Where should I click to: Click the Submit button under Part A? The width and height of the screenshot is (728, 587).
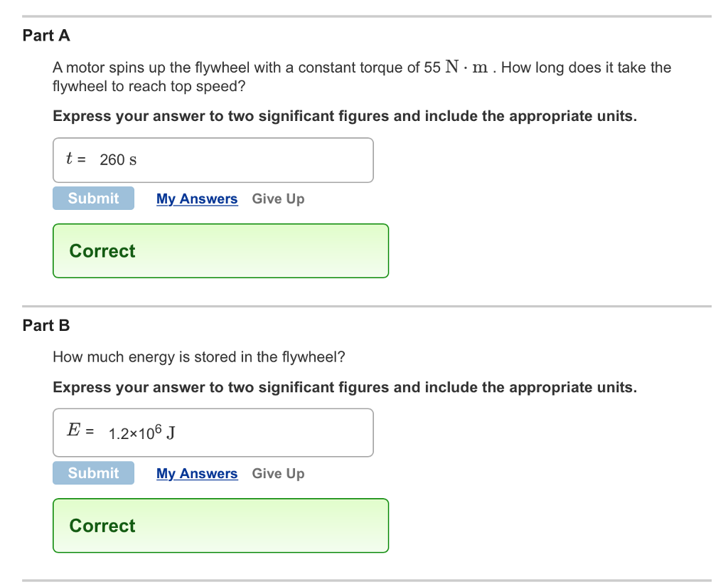93,199
